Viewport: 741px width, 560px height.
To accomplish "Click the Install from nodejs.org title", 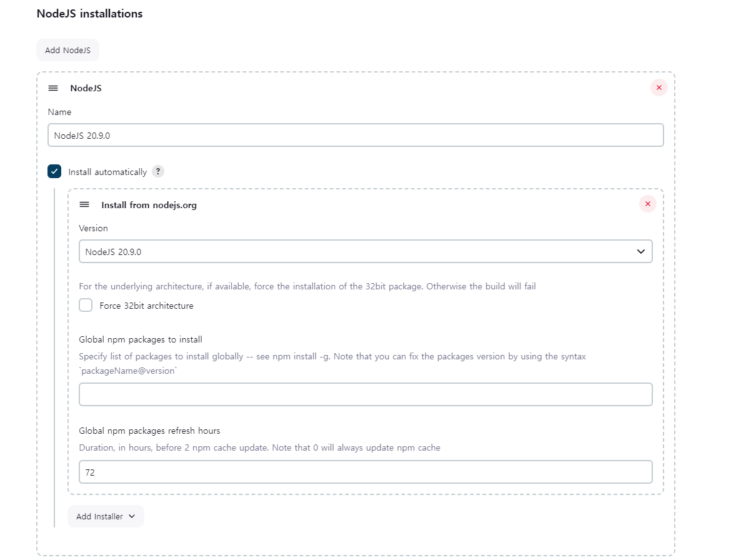I will 149,205.
